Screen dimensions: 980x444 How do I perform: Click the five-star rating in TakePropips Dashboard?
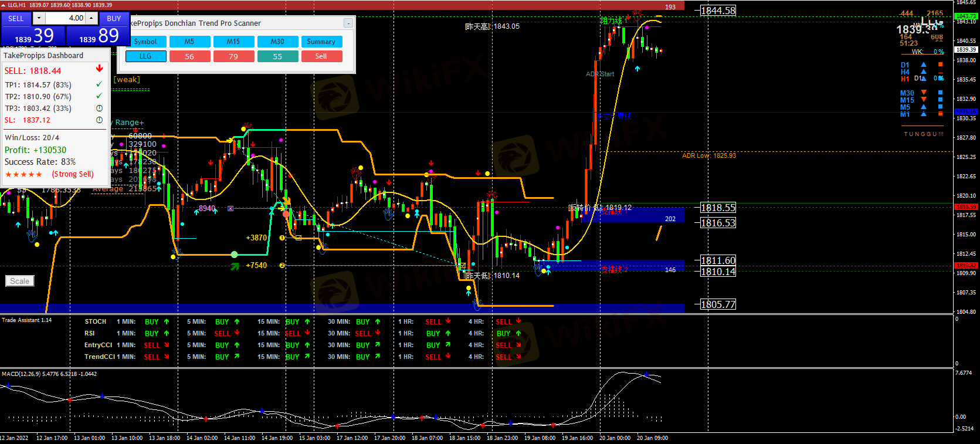(23, 174)
